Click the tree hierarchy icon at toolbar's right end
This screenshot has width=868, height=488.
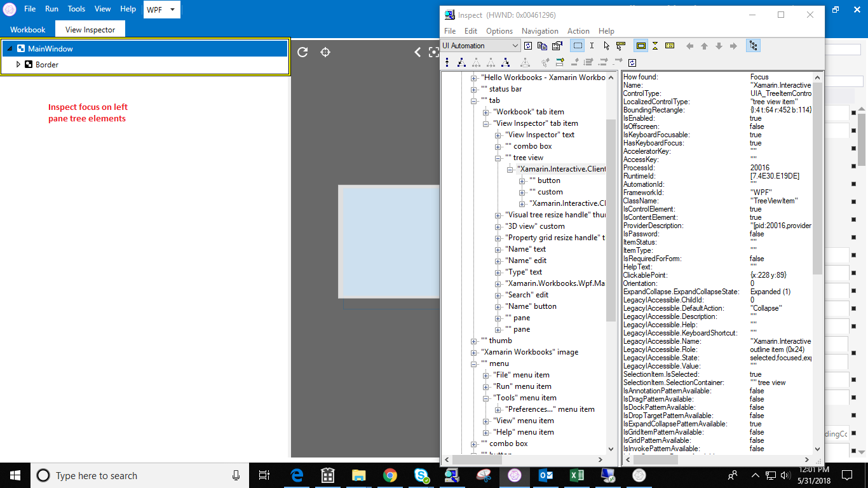pos(752,46)
